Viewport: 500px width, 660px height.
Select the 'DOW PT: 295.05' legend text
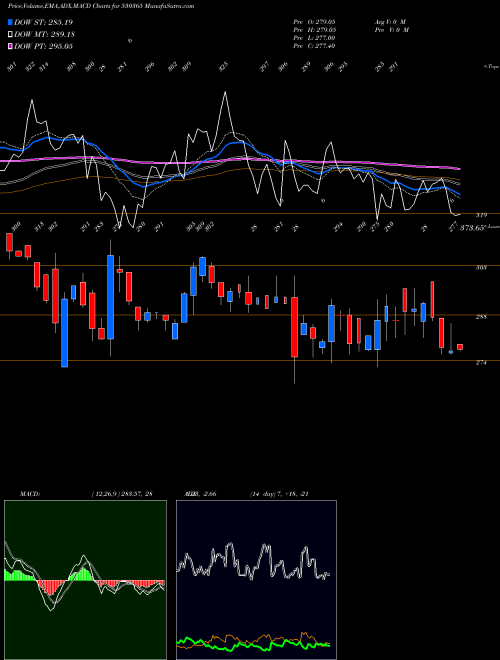click(x=43, y=46)
